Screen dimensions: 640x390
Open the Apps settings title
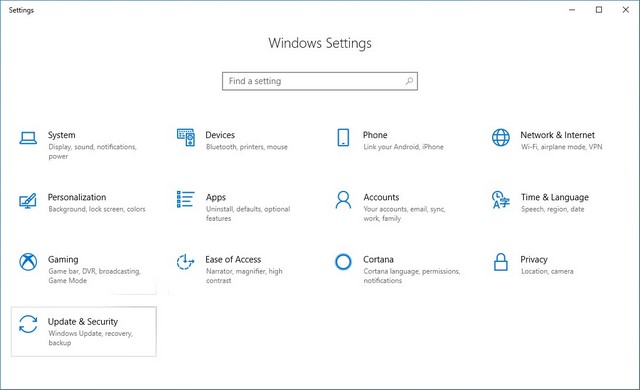pyautogui.click(x=216, y=197)
